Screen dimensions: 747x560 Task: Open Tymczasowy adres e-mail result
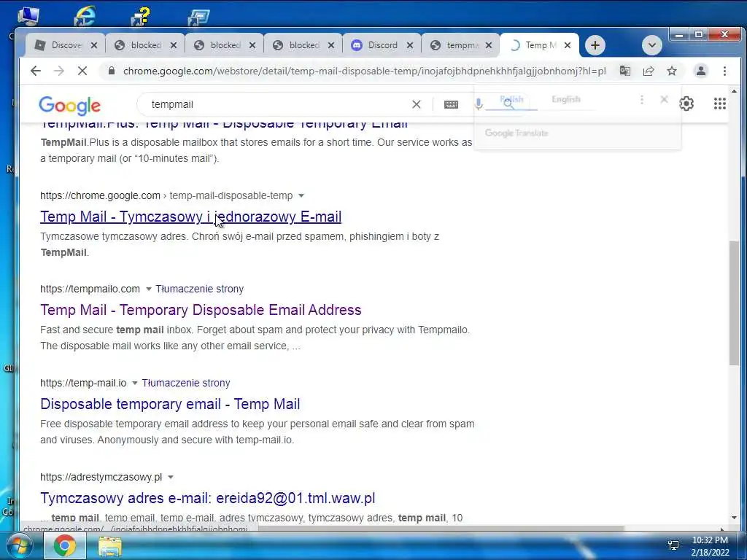pos(208,498)
